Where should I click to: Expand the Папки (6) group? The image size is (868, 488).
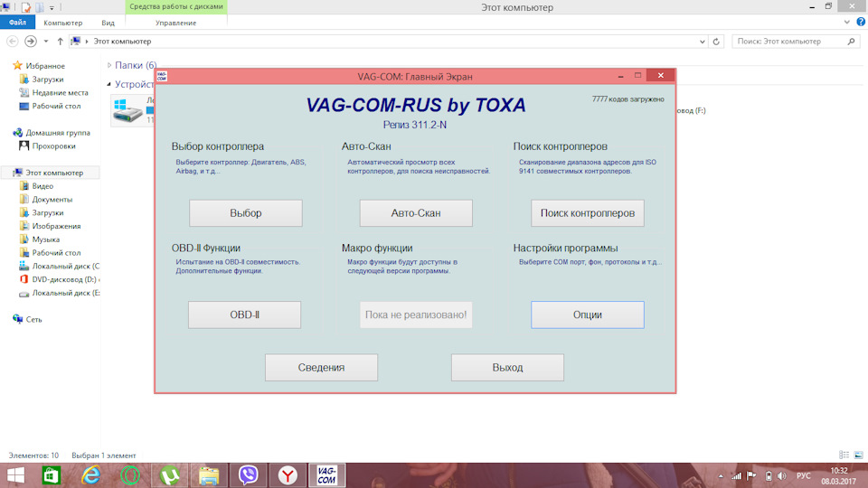tap(109, 65)
